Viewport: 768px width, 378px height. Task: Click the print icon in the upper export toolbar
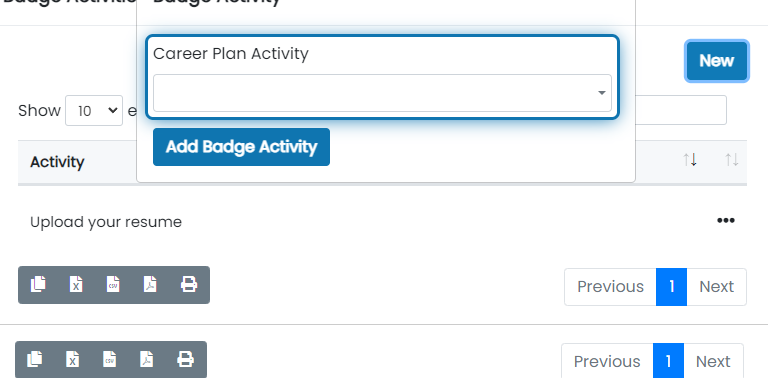pos(189,284)
